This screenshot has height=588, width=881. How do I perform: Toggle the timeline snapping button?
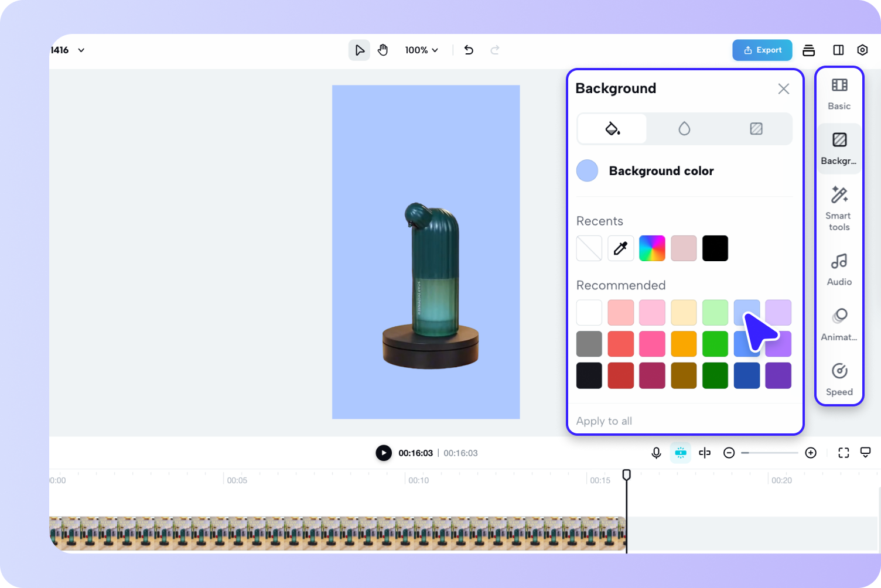[680, 453]
